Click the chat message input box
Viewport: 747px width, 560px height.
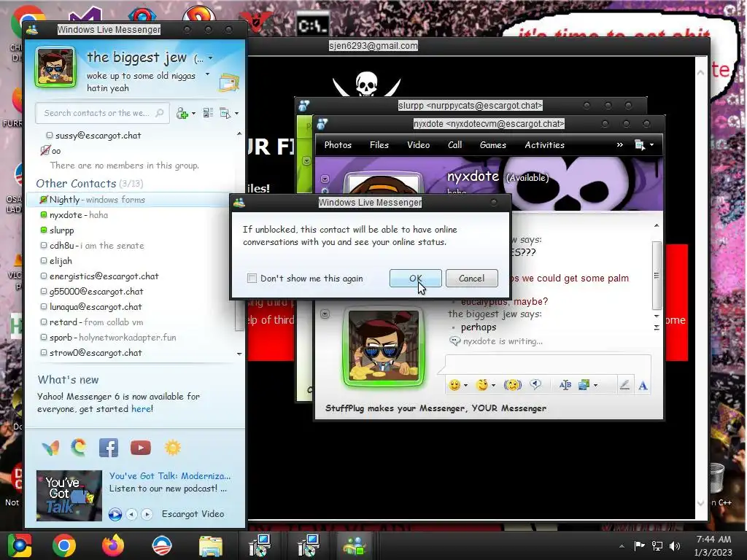pos(548,365)
